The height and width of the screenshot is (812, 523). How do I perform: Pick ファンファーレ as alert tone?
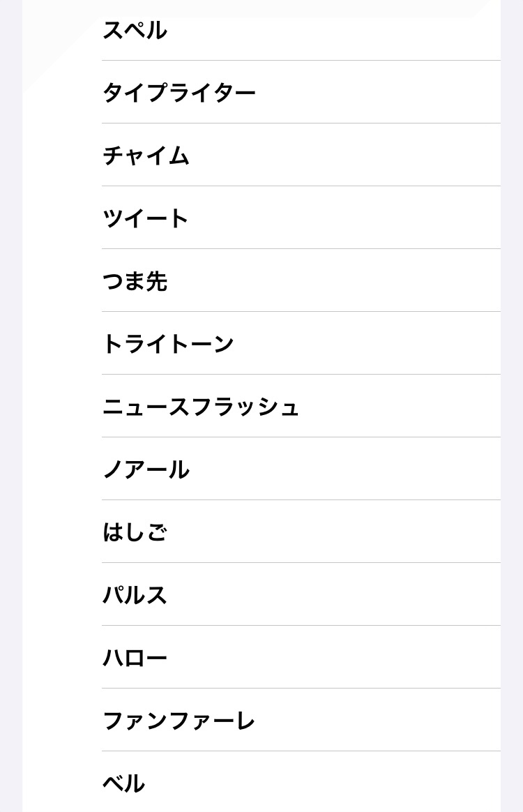point(179,721)
